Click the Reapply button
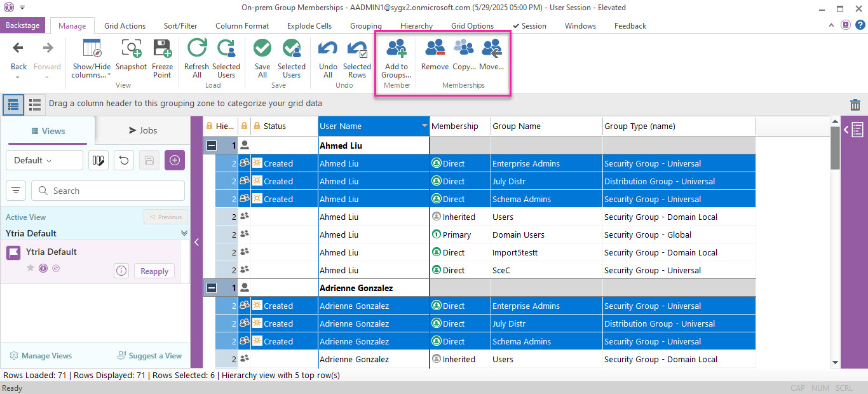This screenshot has height=394, width=868. click(154, 271)
